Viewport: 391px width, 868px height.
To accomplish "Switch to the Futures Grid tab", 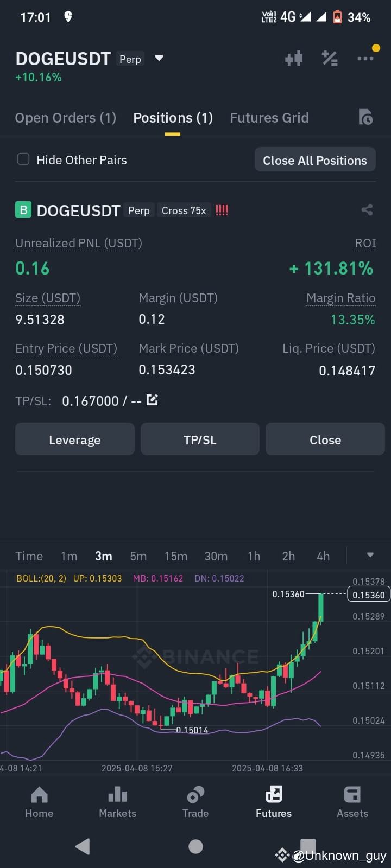I will click(x=269, y=118).
